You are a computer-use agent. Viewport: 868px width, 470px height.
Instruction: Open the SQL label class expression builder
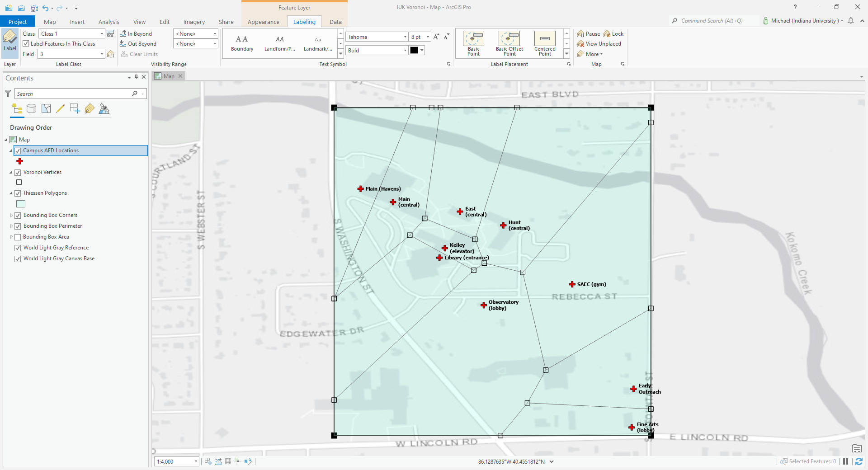[x=110, y=33]
